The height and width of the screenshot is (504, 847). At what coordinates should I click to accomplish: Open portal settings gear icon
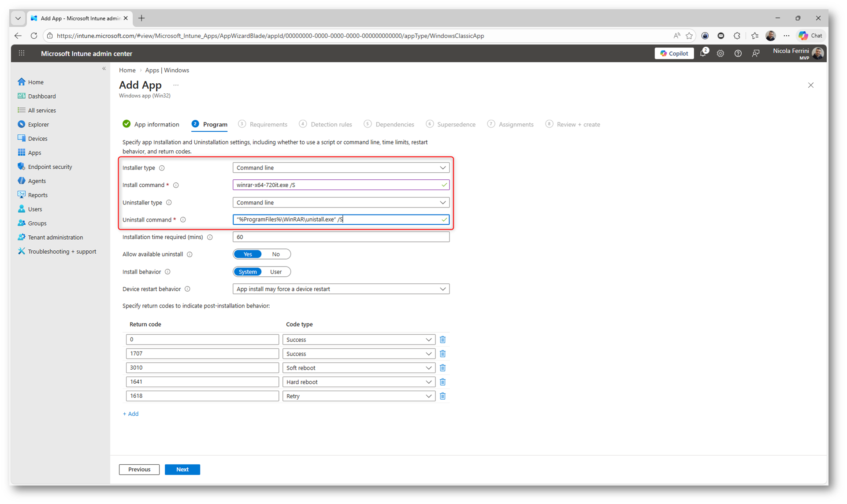pos(720,53)
